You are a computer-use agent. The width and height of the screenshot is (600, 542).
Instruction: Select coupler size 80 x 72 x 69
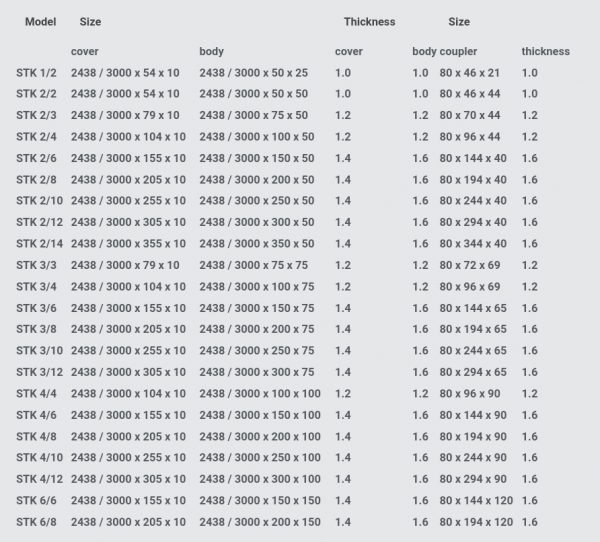click(470, 265)
